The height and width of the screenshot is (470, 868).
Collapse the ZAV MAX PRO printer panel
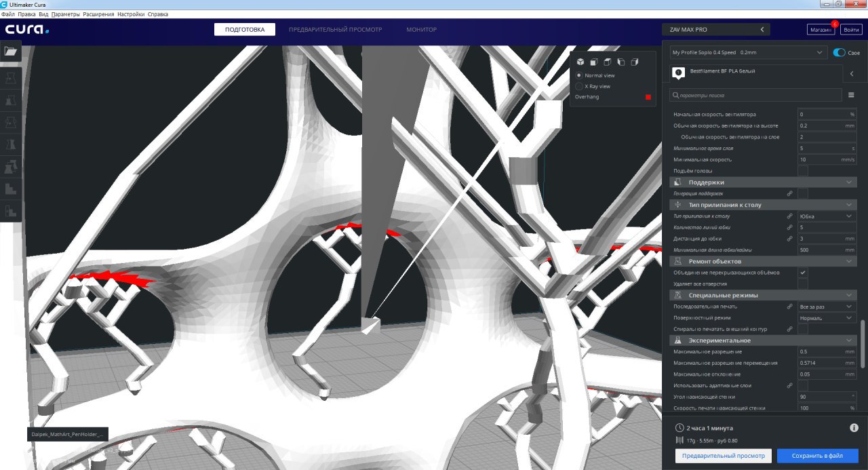coord(762,30)
